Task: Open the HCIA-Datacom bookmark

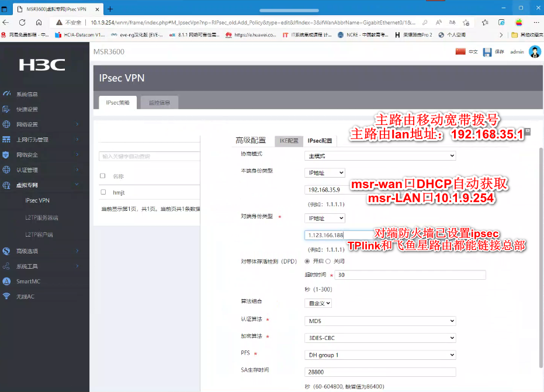Action: 80,34
